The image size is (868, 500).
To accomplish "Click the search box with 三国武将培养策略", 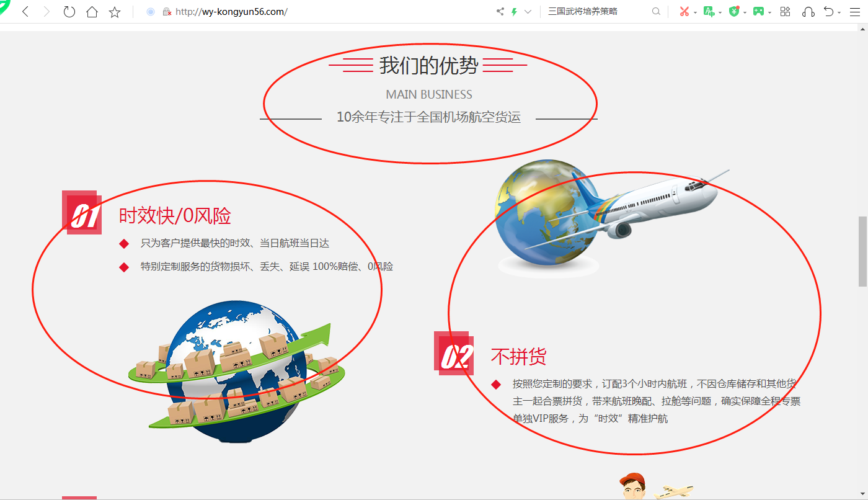I will click(x=595, y=12).
